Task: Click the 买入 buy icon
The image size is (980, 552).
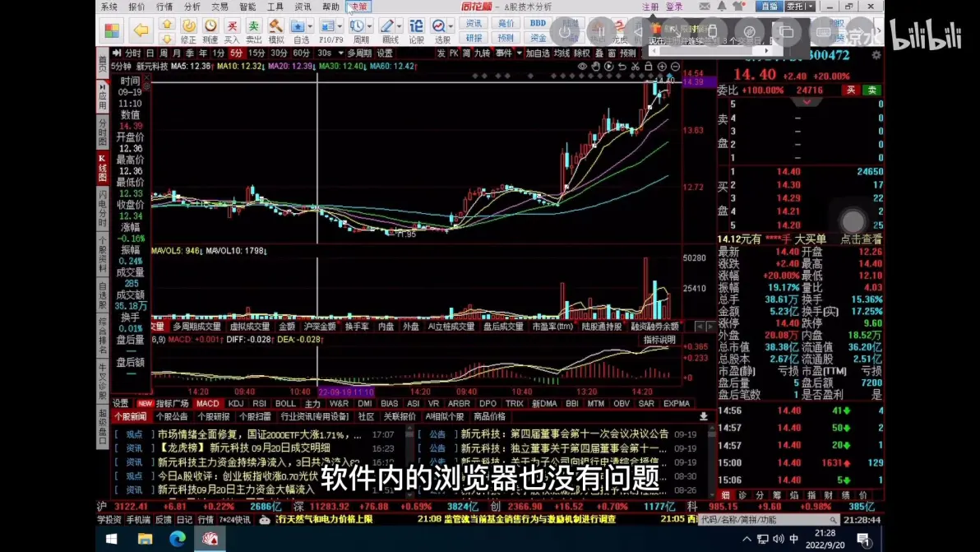Action: pyautogui.click(x=232, y=26)
